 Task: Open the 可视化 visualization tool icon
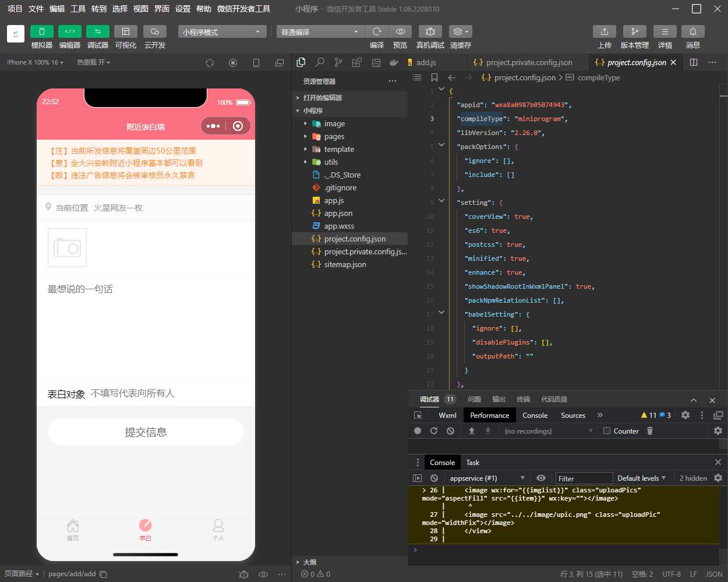click(x=125, y=31)
